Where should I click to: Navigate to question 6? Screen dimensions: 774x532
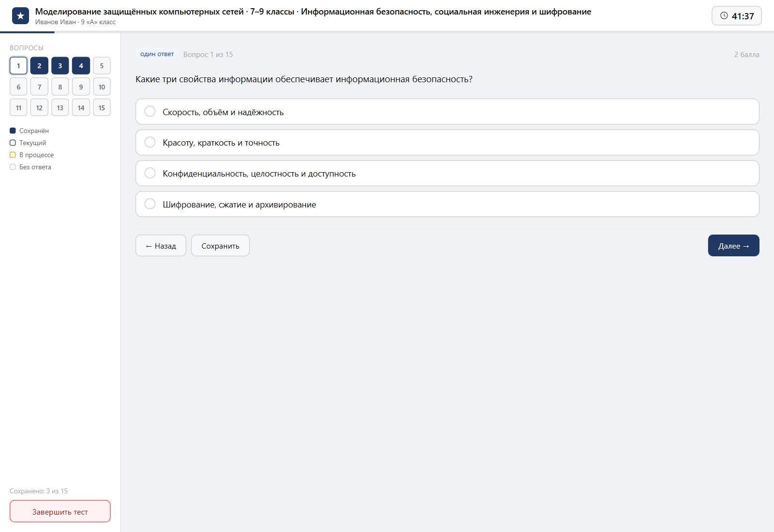18,87
